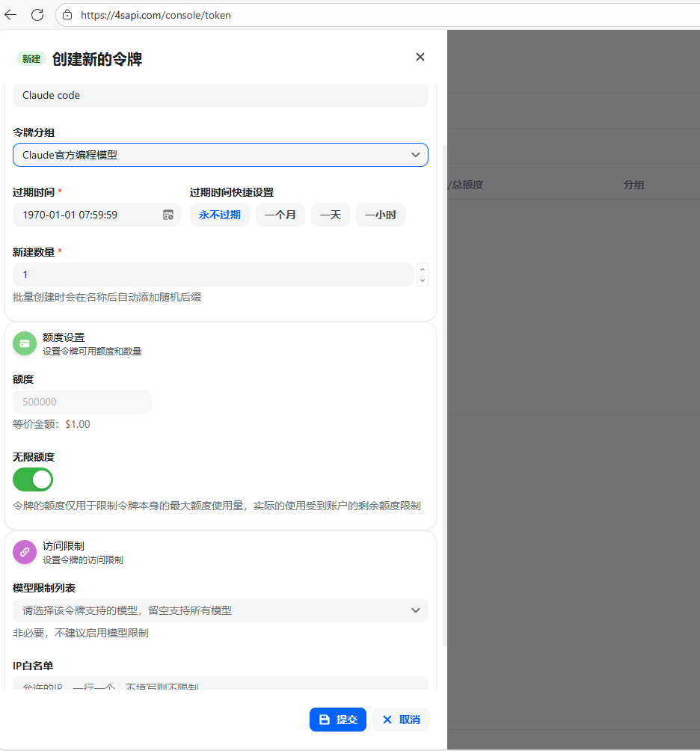Edit the token name field 'Claude code'
Image resolution: width=700 pixels, height=751 pixels.
(x=221, y=95)
